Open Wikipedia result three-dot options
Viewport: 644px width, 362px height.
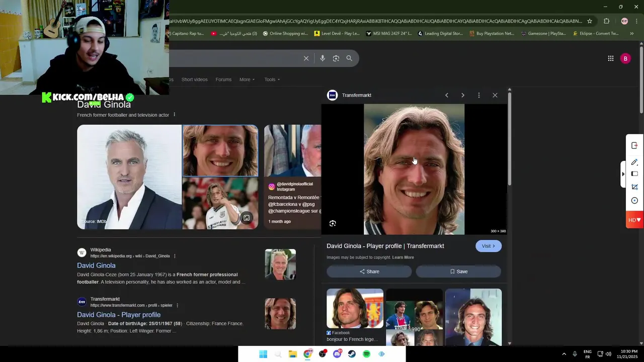175,256
